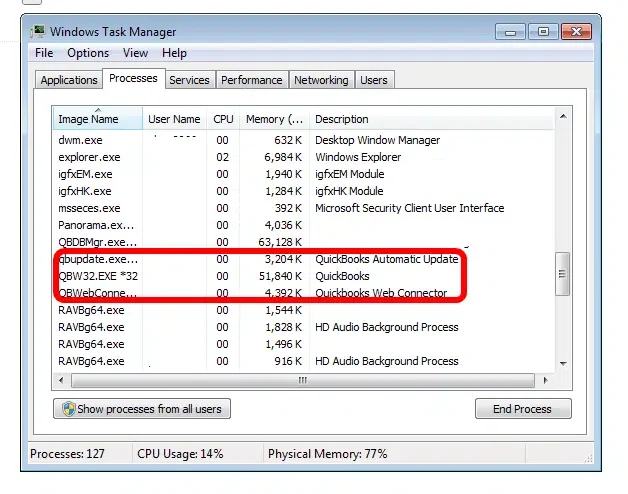Switch to the Applications tab
Screen dimensions: 628x494
coord(69,80)
